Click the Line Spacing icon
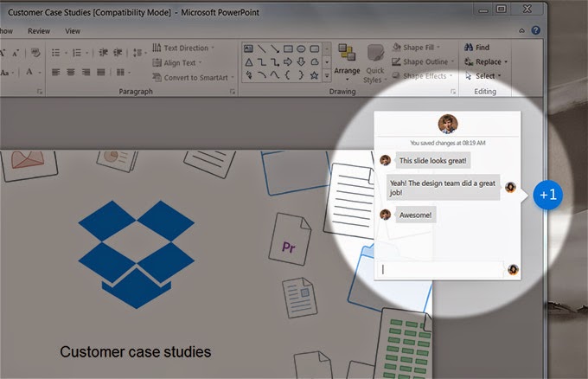This screenshot has height=379, width=588. click(x=137, y=53)
